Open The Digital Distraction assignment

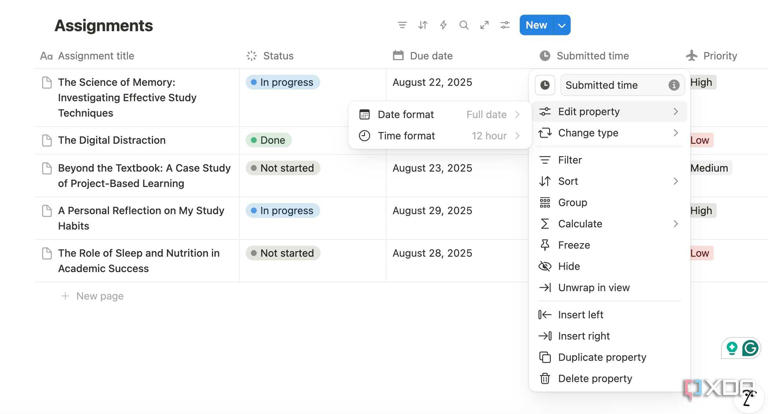[x=112, y=140]
